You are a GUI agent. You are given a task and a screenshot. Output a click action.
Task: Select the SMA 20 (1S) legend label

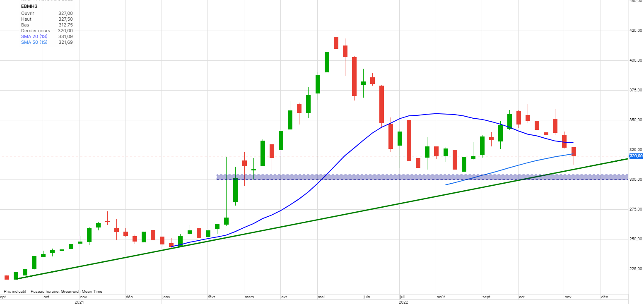click(34, 36)
